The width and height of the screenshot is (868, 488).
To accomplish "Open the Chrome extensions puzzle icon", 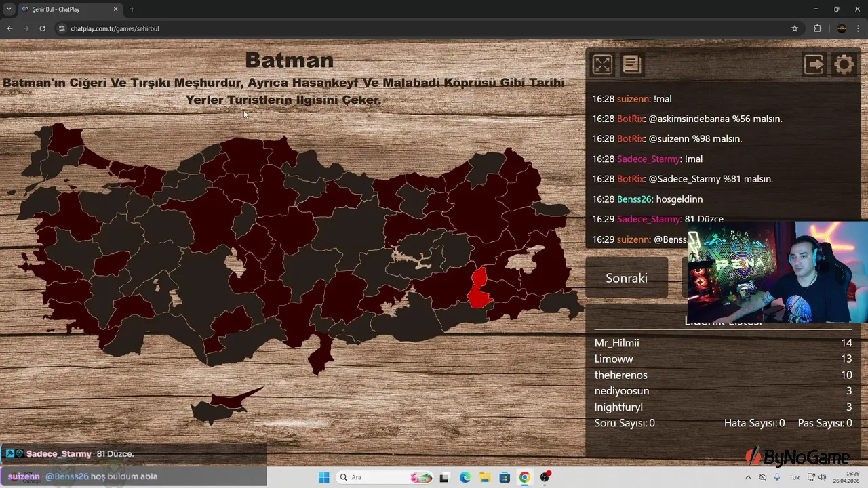I will (817, 28).
